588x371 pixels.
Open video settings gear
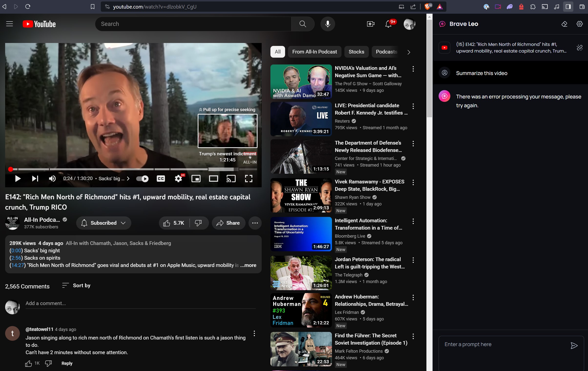[x=178, y=179]
